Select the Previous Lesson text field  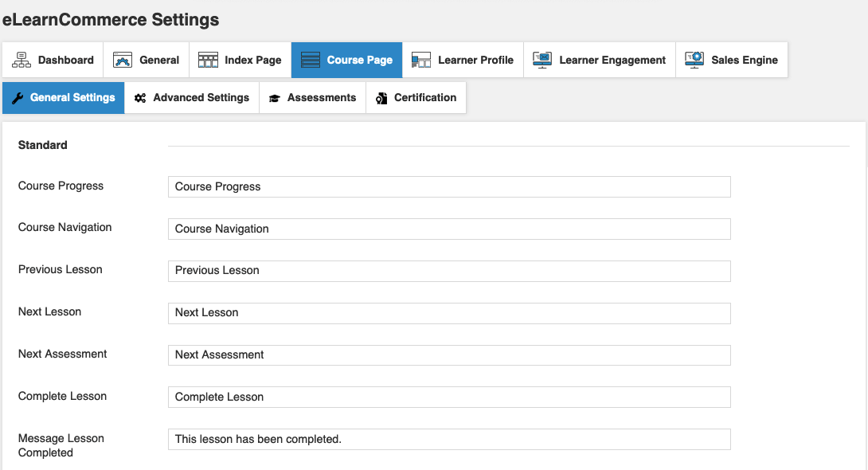[449, 271]
